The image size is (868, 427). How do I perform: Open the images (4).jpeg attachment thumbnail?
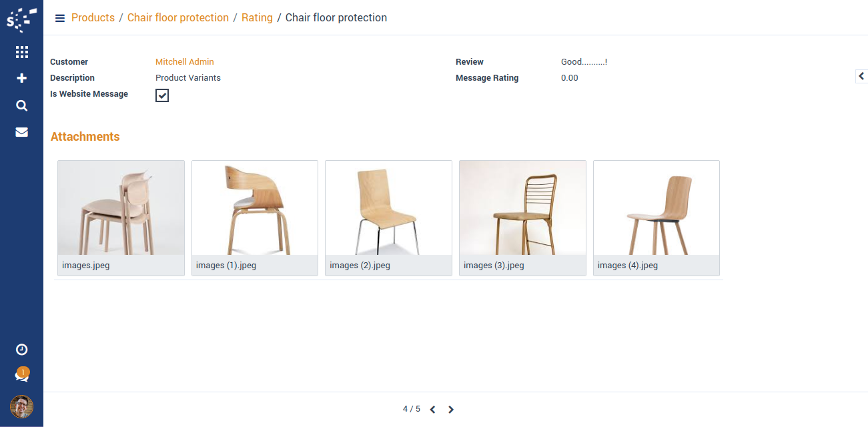coord(656,208)
